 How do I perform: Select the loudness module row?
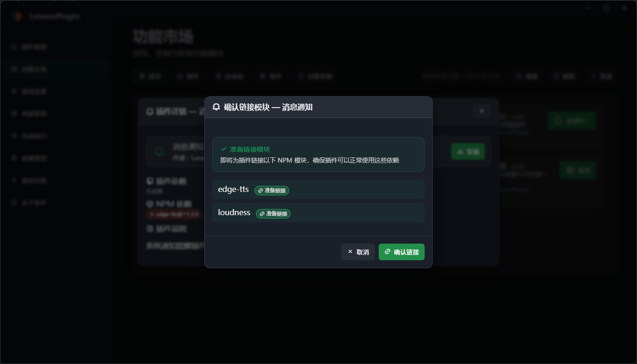tap(318, 213)
